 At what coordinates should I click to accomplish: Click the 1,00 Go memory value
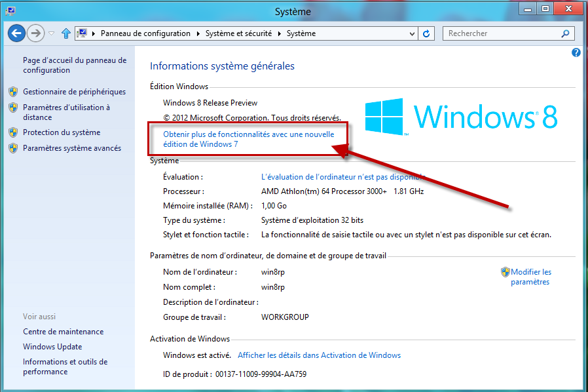(274, 206)
